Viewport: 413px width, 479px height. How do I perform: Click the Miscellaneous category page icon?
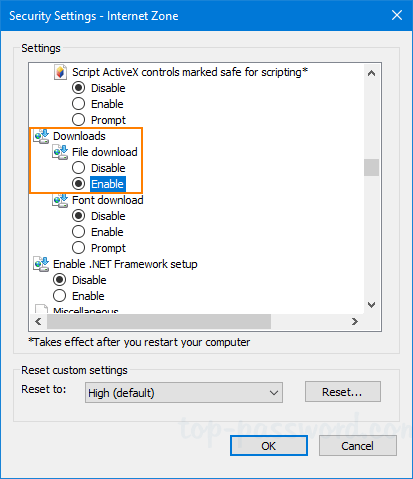point(42,309)
